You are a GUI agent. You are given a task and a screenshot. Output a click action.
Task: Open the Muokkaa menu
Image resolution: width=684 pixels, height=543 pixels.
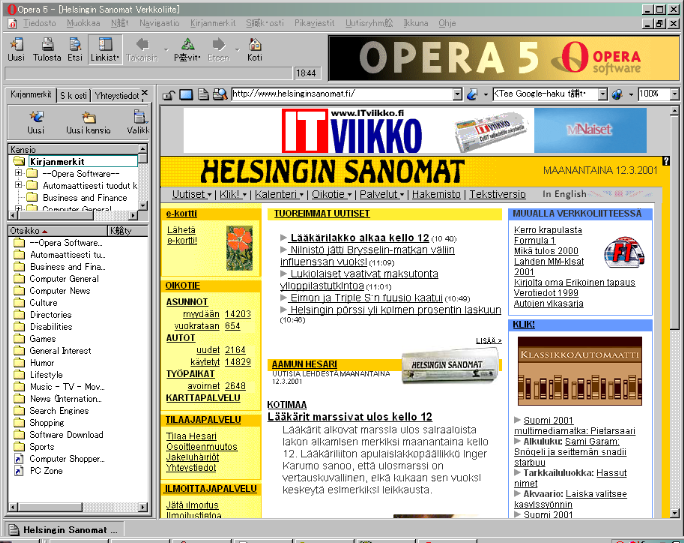[83, 23]
